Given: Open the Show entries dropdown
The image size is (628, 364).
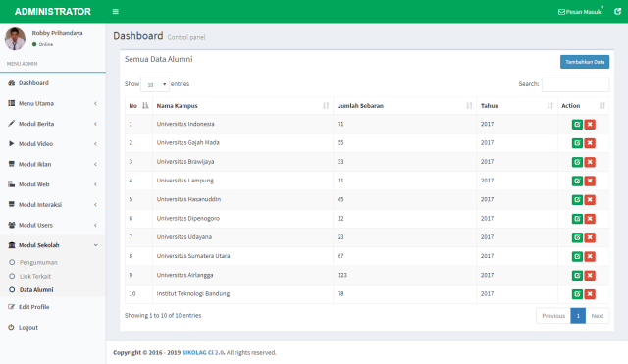Looking at the screenshot, I should 155,84.
